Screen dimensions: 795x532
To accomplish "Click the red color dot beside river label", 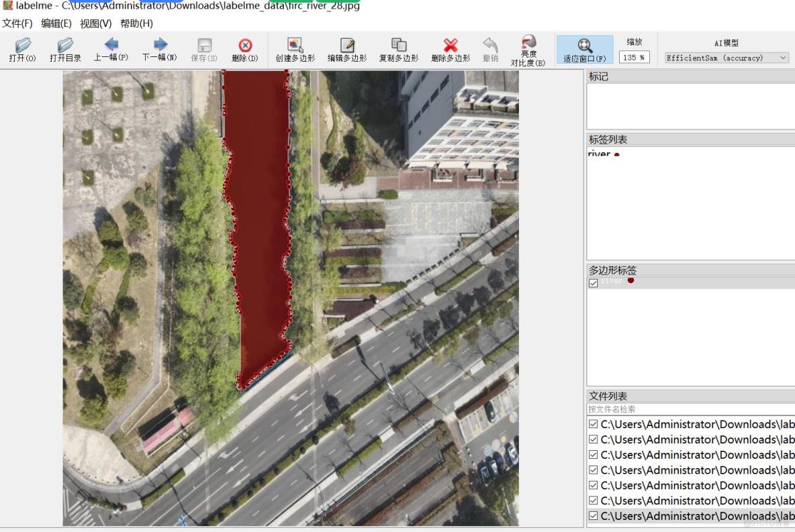I will [x=616, y=154].
